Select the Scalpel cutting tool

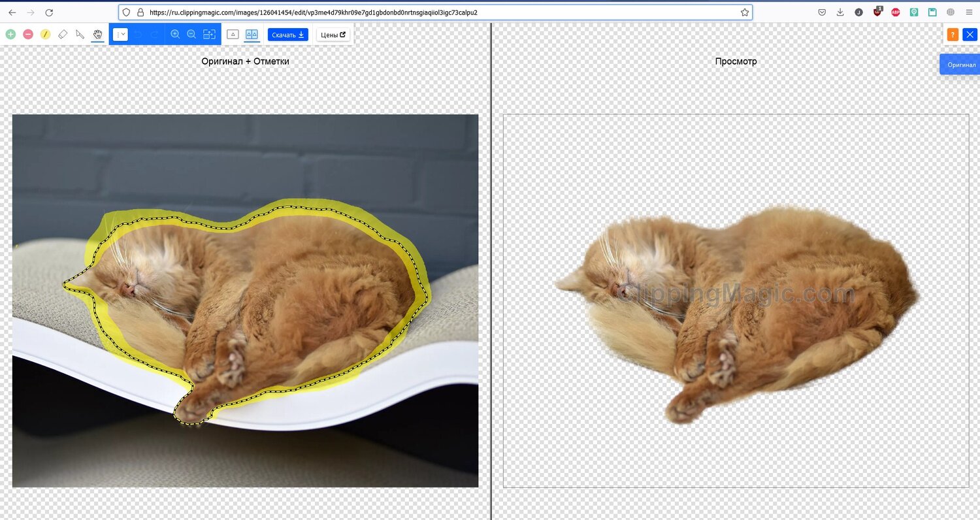pos(80,34)
